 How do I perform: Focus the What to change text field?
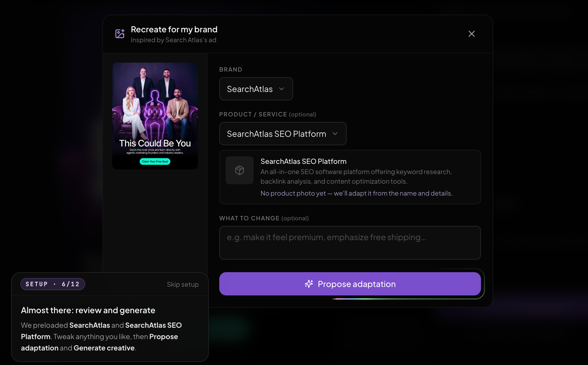350,243
